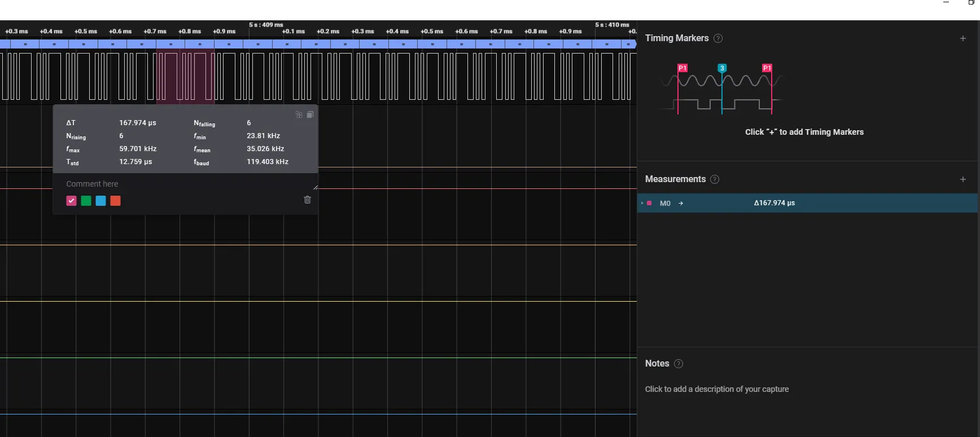Image resolution: width=980 pixels, height=437 pixels.
Task: Click the Tstd value 12.759 µs
Action: (x=135, y=161)
